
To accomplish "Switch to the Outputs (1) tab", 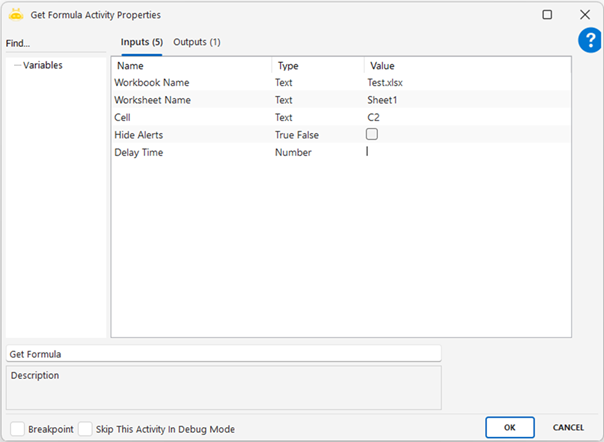I will tap(196, 42).
